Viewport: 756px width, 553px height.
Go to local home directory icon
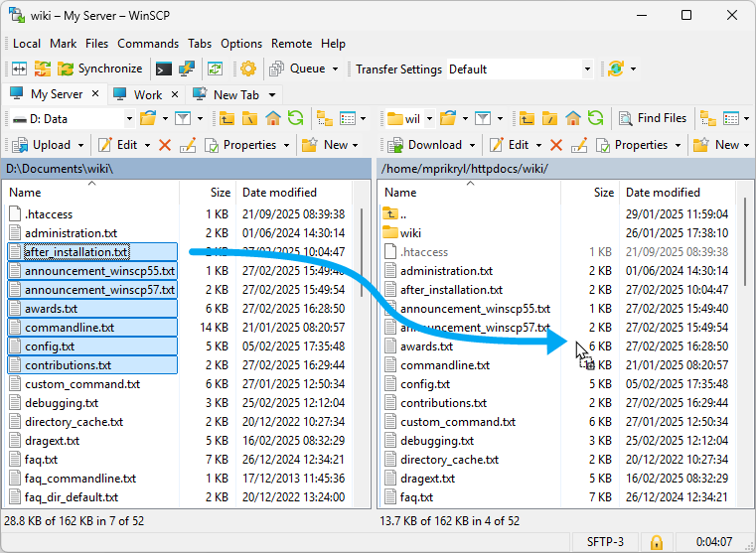point(272,118)
